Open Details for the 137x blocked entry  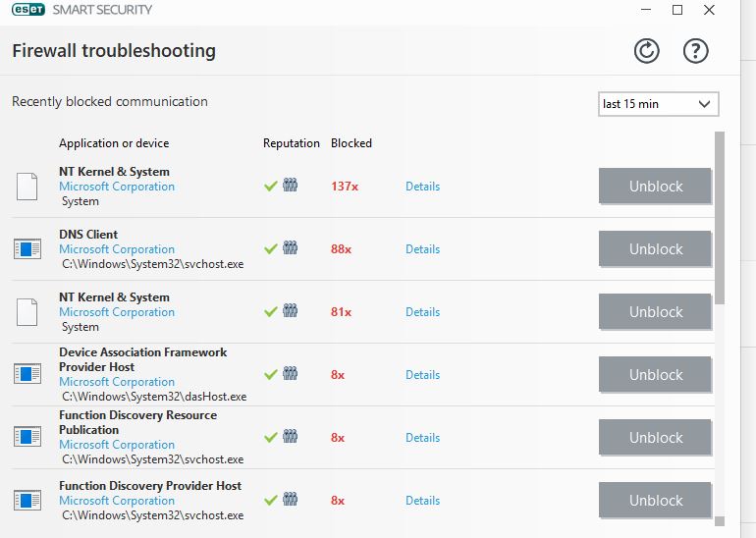(422, 187)
